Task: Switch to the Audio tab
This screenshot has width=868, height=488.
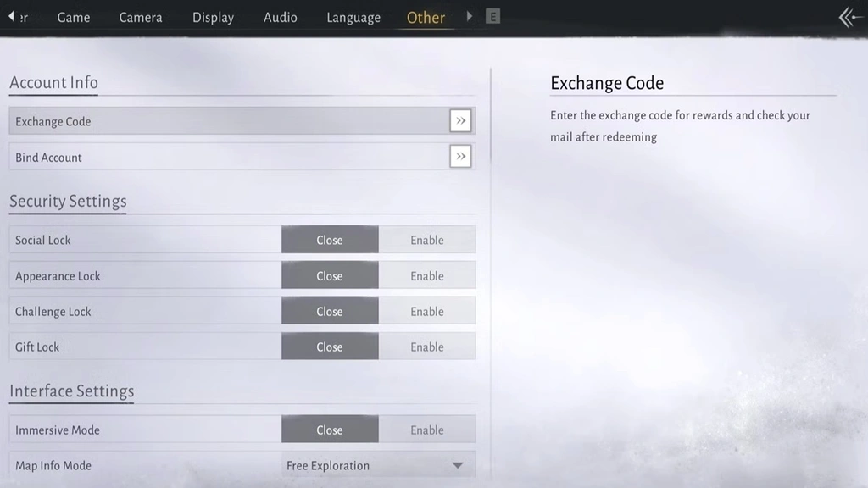Action: [x=280, y=17]
